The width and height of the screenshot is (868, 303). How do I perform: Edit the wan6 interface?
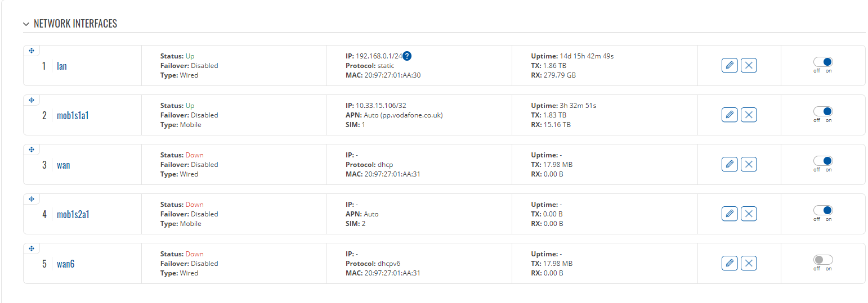(x=730, y=263)
